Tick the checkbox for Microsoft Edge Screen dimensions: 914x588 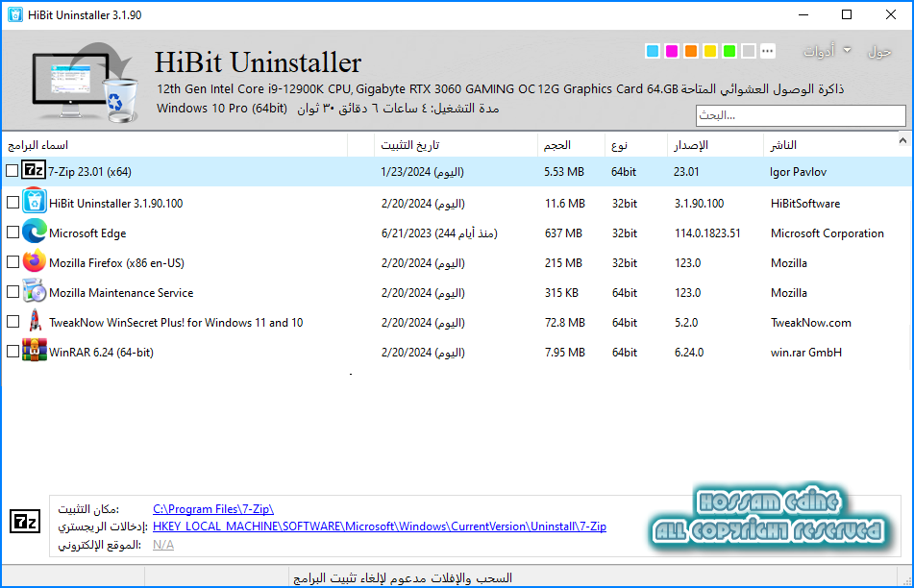[x=12, y=232]
